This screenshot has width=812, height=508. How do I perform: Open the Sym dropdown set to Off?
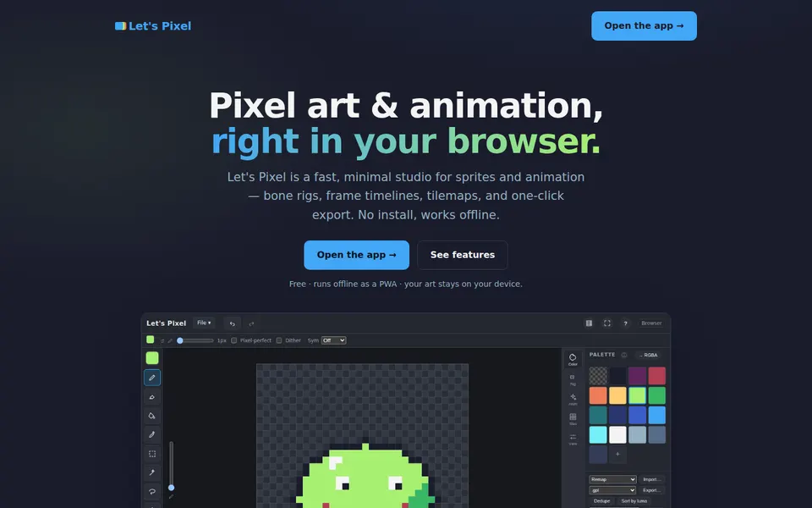333,340
